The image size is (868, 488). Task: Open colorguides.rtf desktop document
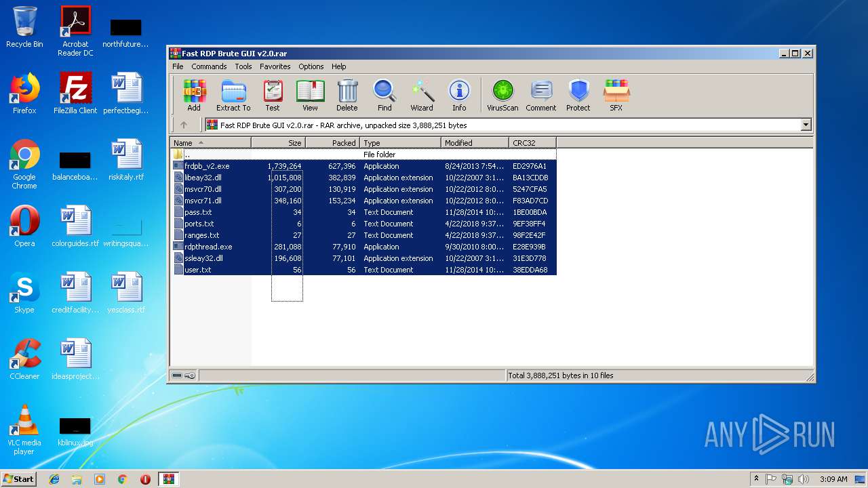(x=75, y=226)
